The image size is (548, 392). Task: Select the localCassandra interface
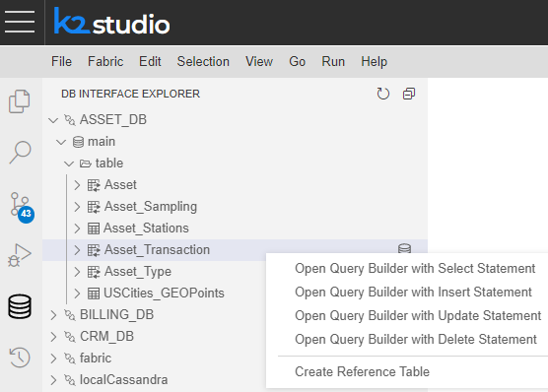click(124, 380)
